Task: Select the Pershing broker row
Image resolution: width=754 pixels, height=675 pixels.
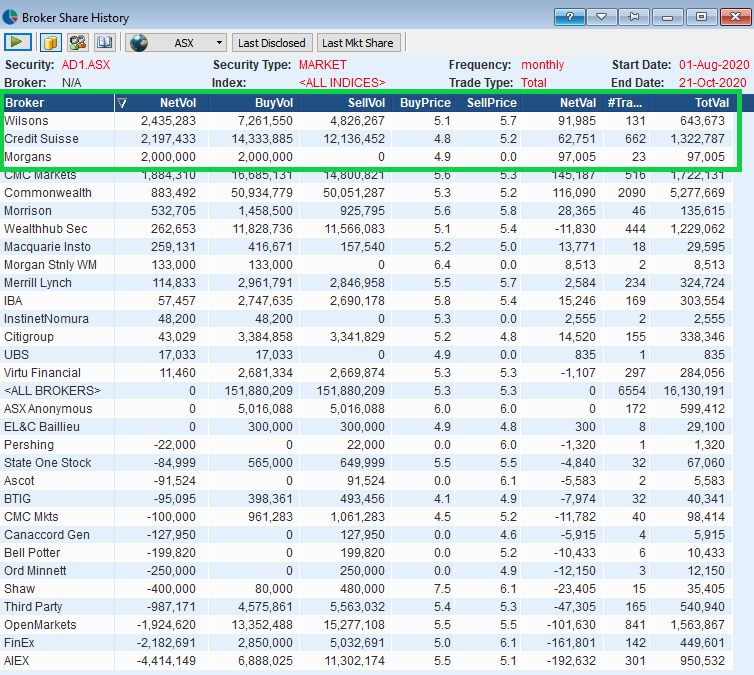Action: [x=368, y=445]
